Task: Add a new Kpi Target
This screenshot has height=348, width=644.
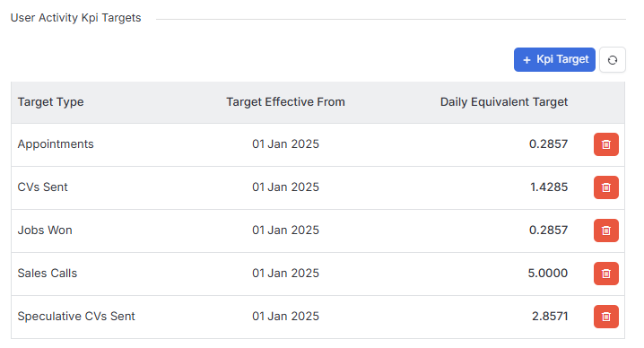Action: (554, 59)
